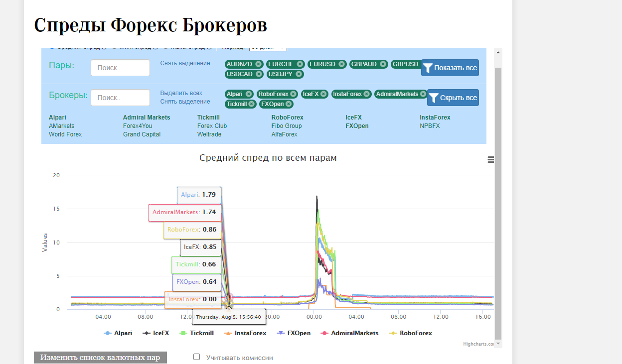This screenshot has width=622, height=364.
Task: Toggle FXOpen series in chart legend
Action: [294, 333]
